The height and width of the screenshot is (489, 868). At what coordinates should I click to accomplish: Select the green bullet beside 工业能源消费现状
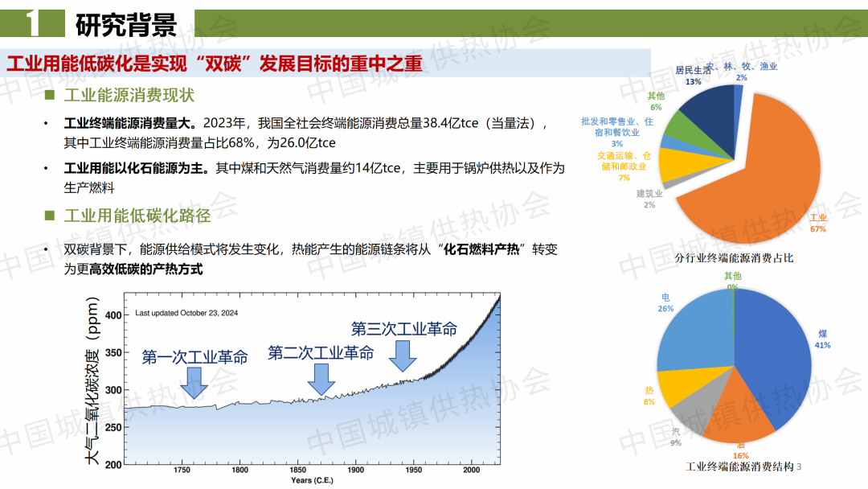click(49, 96)
